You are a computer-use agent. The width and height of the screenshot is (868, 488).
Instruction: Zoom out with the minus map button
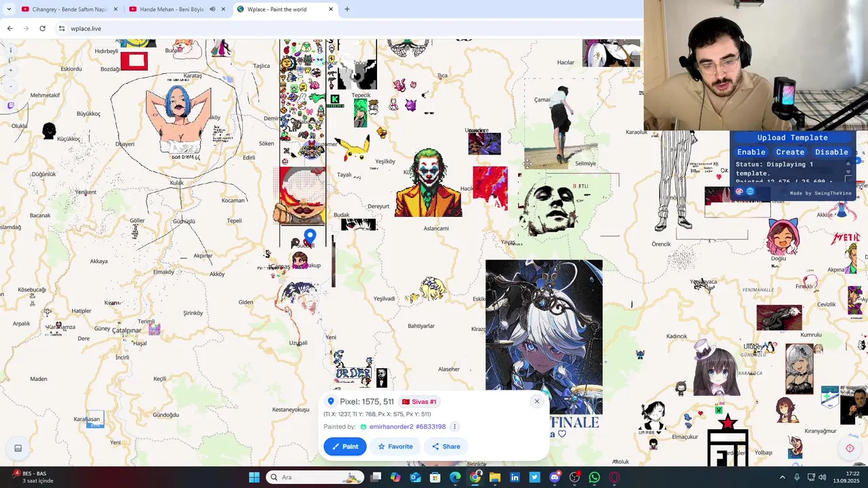[10, 86]
